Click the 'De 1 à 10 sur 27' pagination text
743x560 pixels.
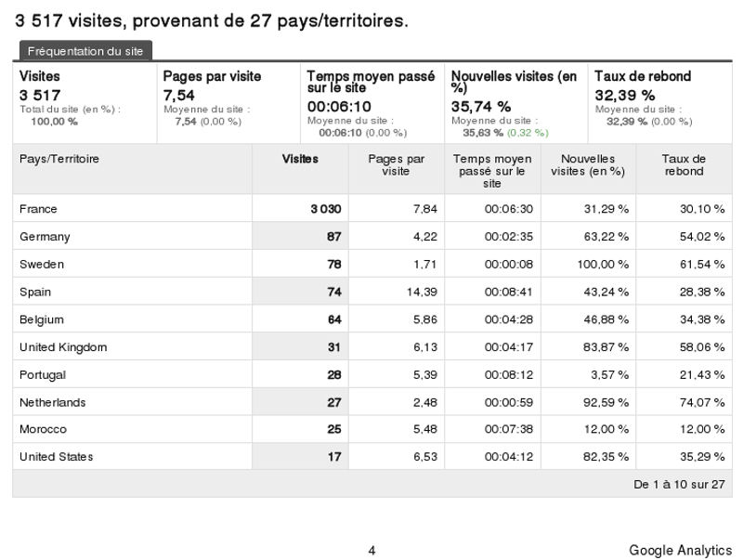click(x=677, y=484)
